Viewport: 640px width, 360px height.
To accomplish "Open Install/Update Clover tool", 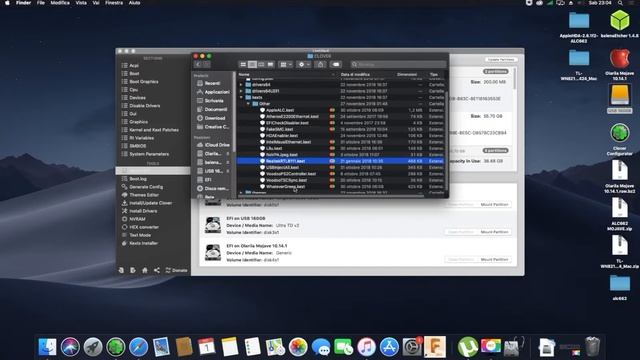I will click(150, 203).
